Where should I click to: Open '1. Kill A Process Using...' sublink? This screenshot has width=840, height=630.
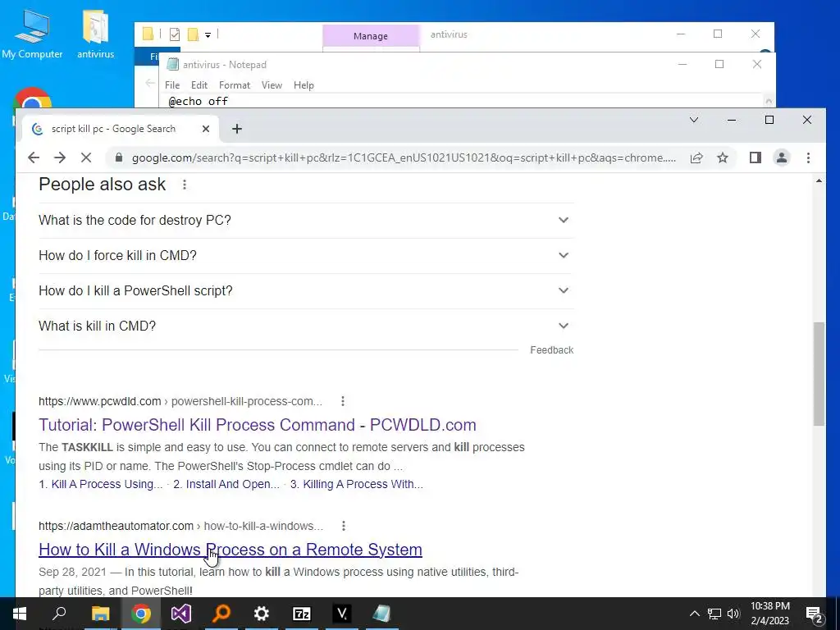[101, 484]
